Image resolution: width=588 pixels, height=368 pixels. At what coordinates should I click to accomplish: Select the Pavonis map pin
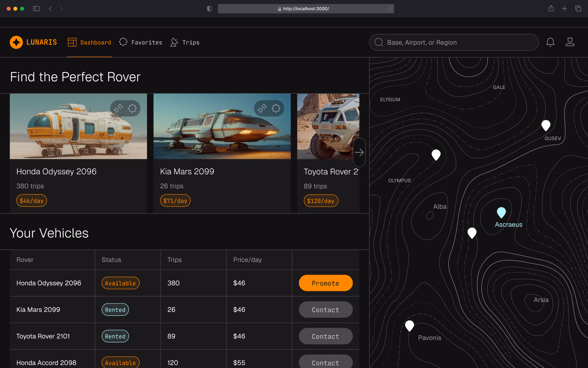pyautogui.click(x=409, y=326)
